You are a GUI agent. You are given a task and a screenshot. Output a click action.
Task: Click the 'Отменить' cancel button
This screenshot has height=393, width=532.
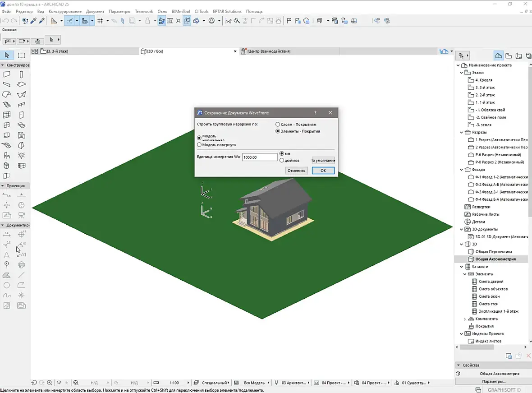point(297,171)
